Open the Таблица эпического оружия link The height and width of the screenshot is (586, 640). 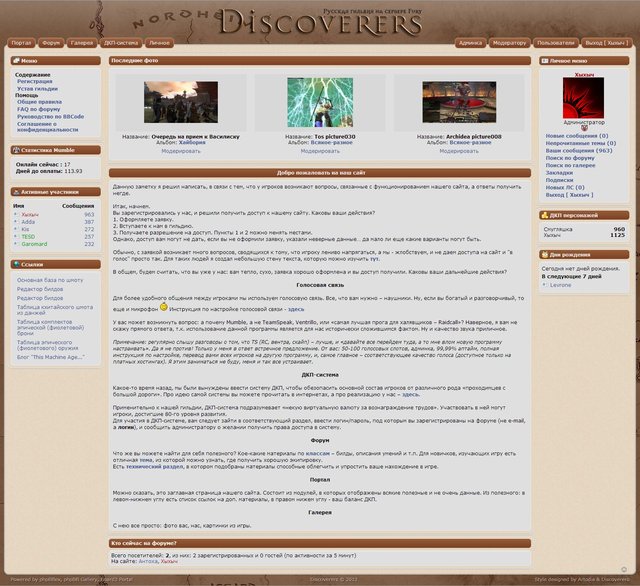pyautogui.click(x=47, y=345)
